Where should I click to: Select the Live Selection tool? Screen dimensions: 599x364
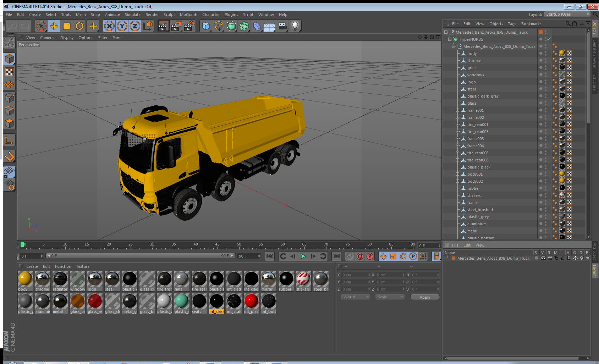(41, 26)
